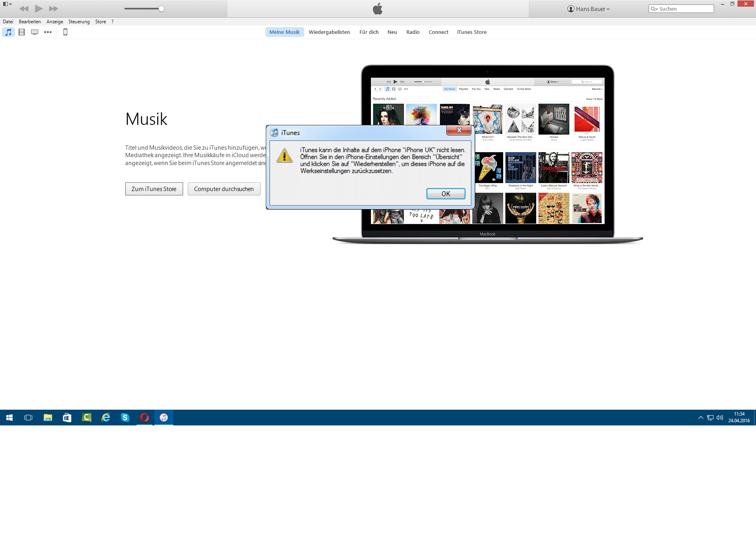Select the TV shows library icon

tap(35, 32)
